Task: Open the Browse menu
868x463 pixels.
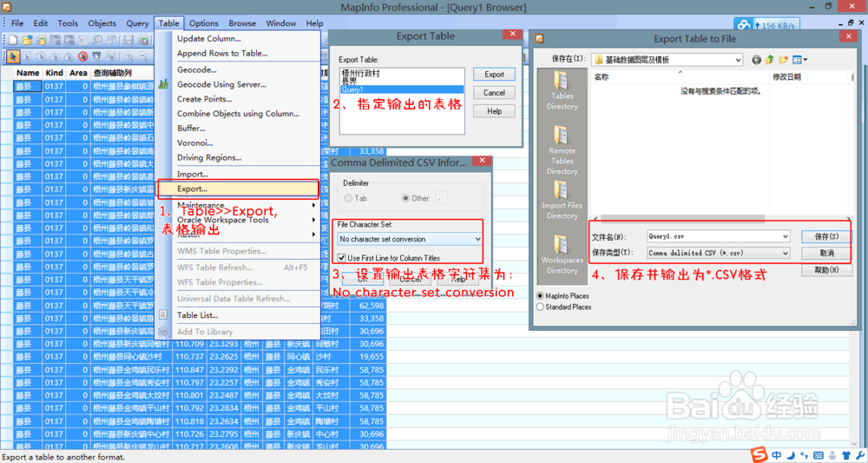Action: pos(242,23)
